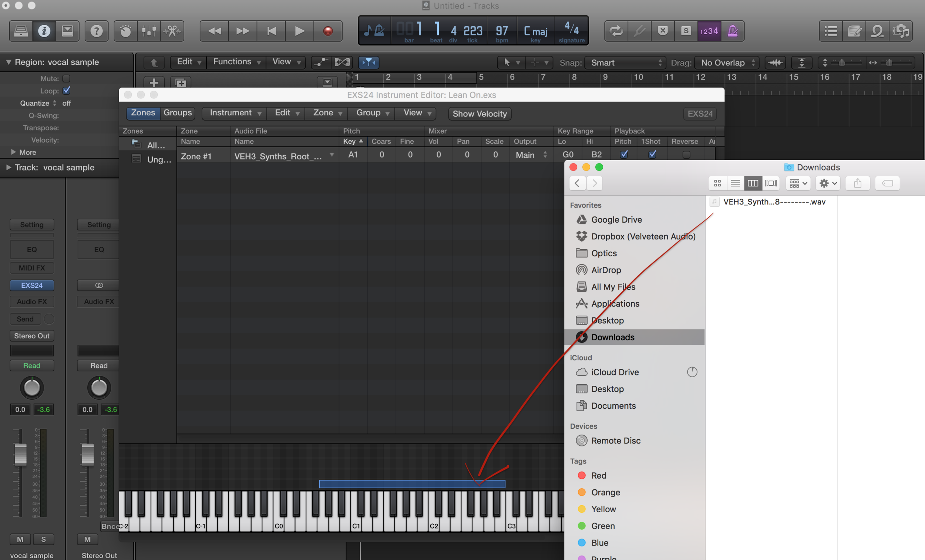The height and width of the screenshot is (560, 925).
Task: Click vocal sample channel Audio FX slot
Action: pyautogui.click(x=32, y=301)
